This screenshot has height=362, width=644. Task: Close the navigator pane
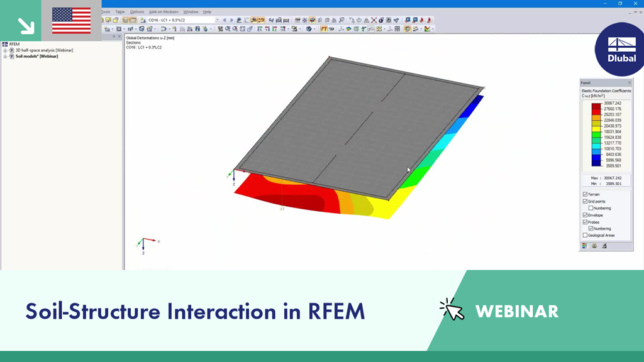(x=119, y=36)
